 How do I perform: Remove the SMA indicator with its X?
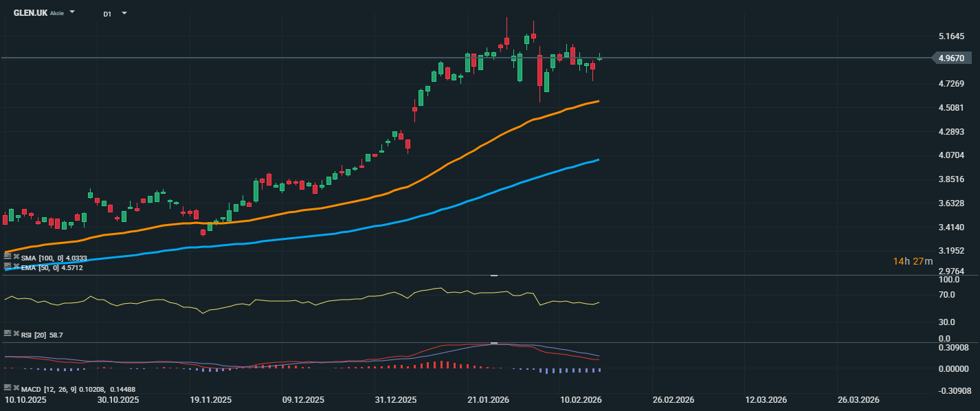(x=16, y=257)
